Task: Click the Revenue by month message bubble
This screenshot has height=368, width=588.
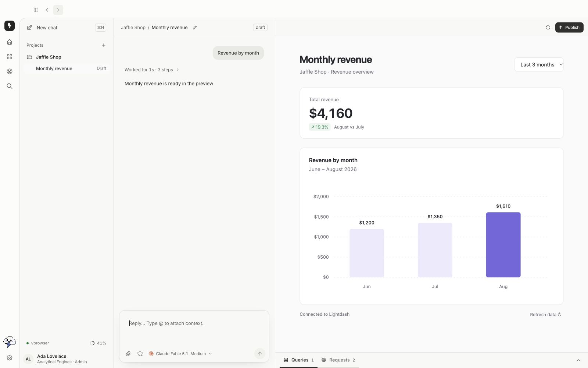Action: click(238, 53)
